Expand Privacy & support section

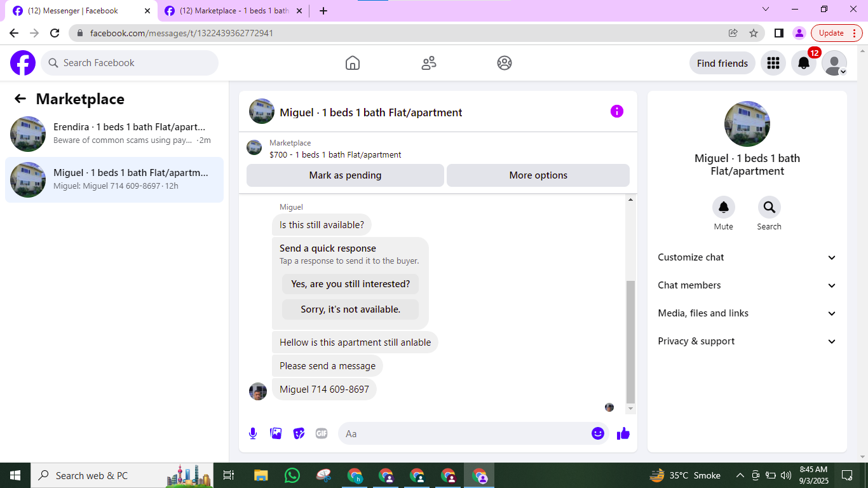tap(747, 341)
